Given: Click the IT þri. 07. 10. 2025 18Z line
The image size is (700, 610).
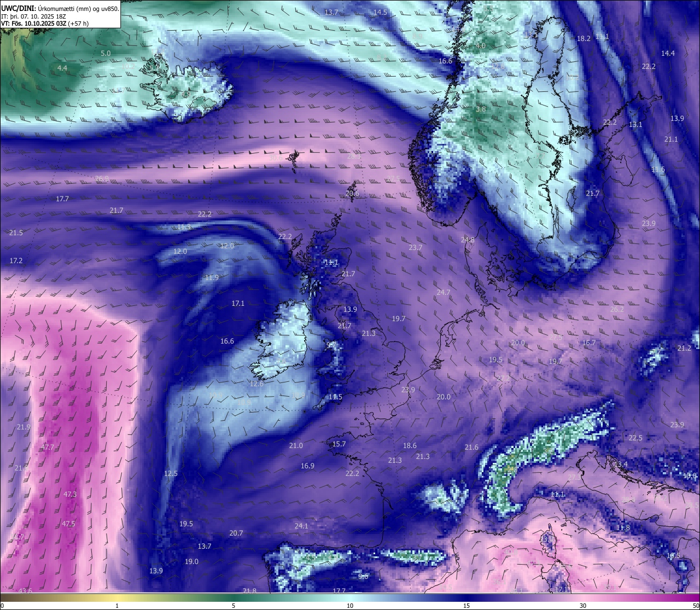Looking at the screenshot, I should 33,16.
